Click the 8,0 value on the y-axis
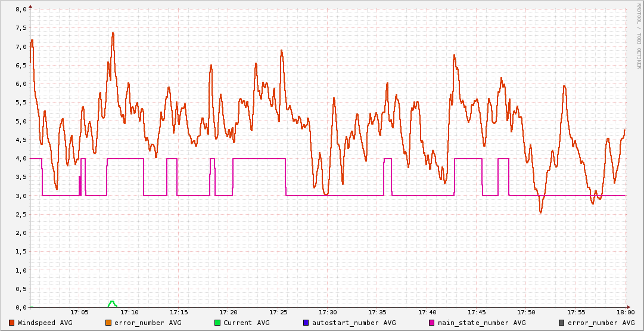 [x=21, y=10]
